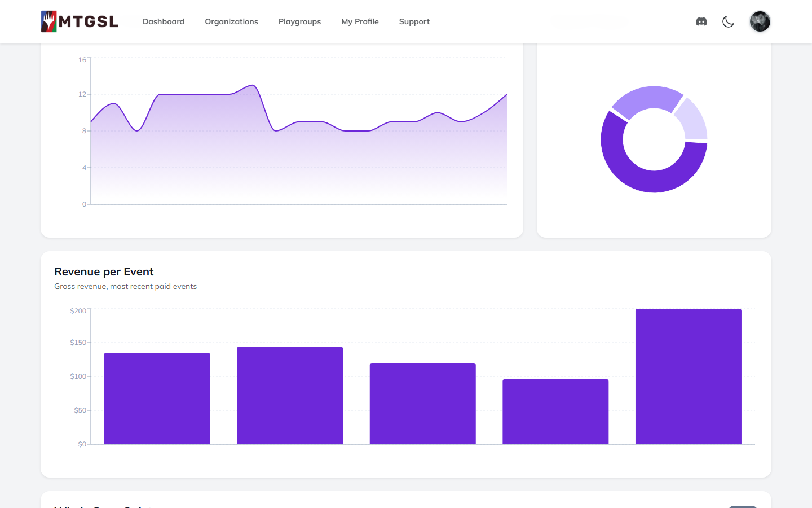Click the Revenue per Event heading
This screenshot has width=812, height=508.
tap(104, 271)
